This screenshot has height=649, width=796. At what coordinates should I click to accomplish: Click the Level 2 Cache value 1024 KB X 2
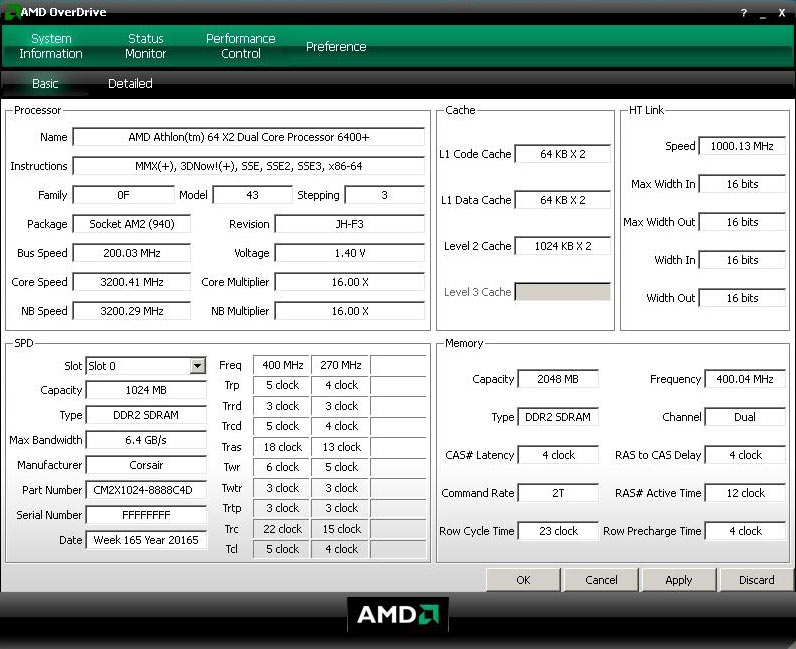tap(562, 246)
